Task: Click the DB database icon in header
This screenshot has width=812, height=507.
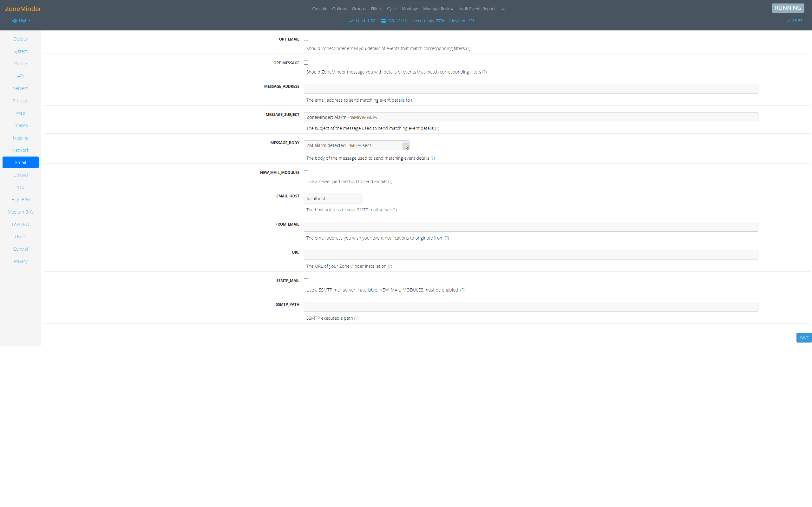Action: coord(383,21)
